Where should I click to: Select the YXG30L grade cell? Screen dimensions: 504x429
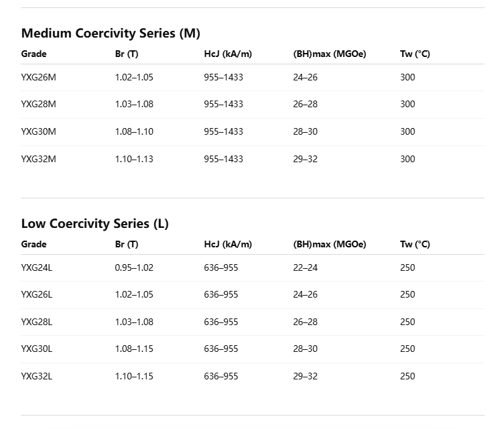pos(37,349)
